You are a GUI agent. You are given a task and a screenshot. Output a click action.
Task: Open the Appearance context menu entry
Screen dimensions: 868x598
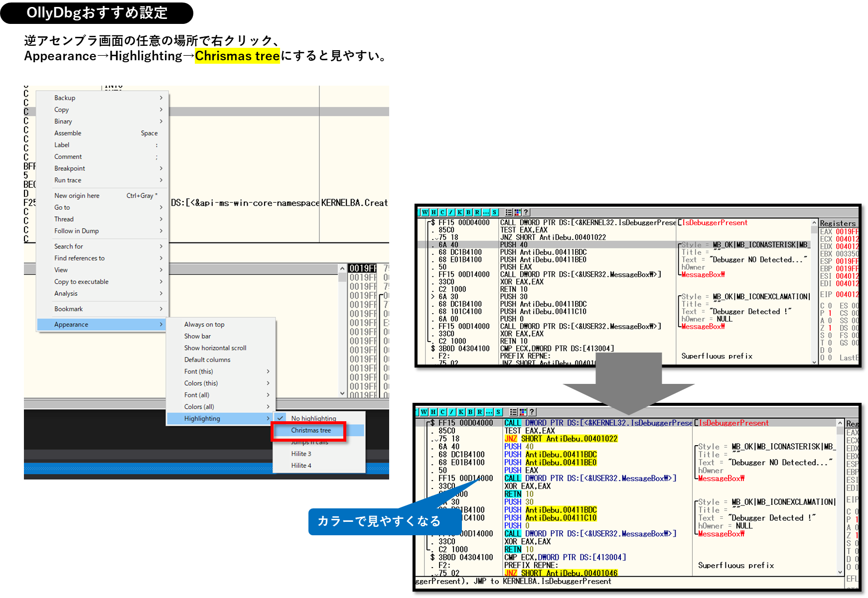click(x=102, y=324)
